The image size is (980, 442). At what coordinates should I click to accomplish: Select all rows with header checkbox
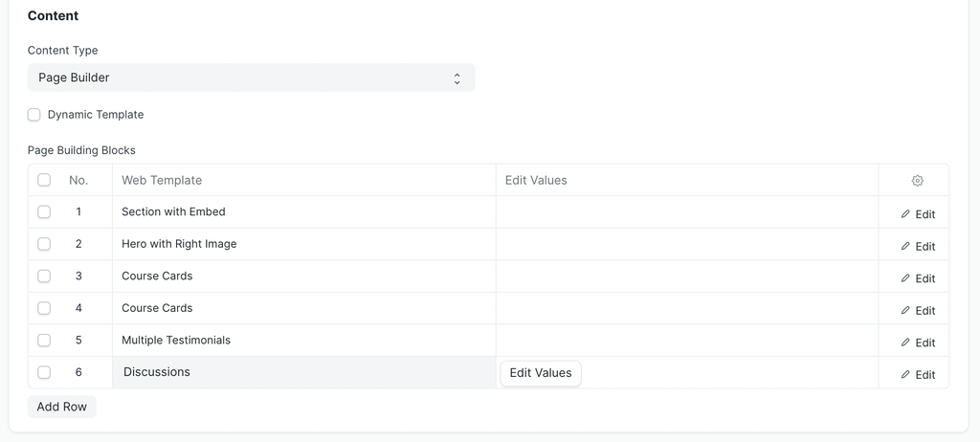[44, 180]
